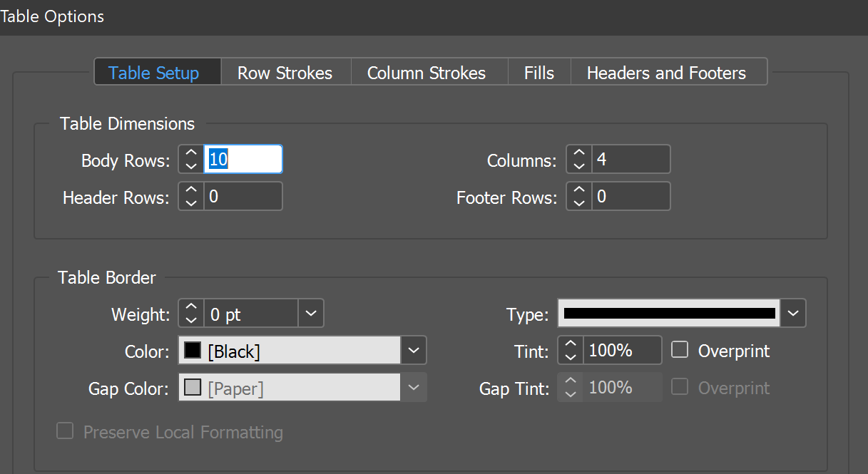Select the Headers and Footers tab
The height and width of the screenshot is (474, 868).
(666, 73)
